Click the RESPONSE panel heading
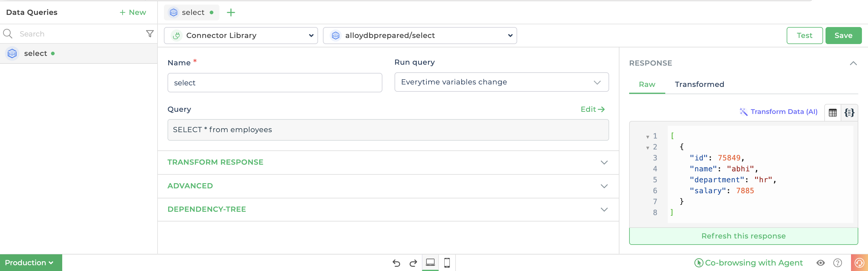 coord(651,63)
